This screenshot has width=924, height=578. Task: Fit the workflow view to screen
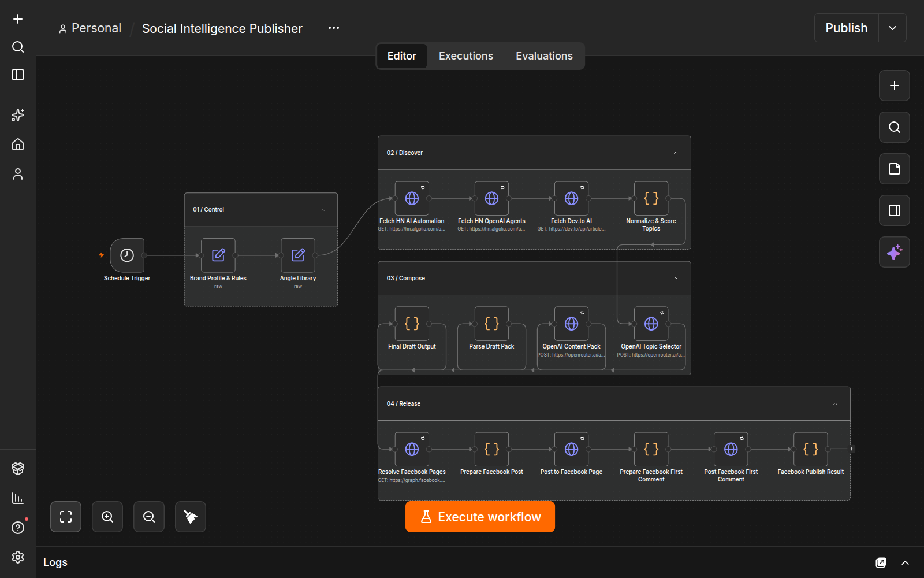coord(66,517)
